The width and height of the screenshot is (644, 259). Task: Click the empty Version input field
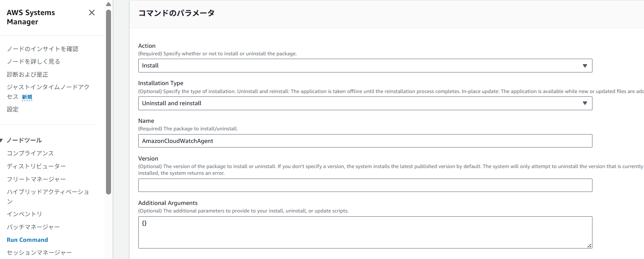click(x=365, y=185)
